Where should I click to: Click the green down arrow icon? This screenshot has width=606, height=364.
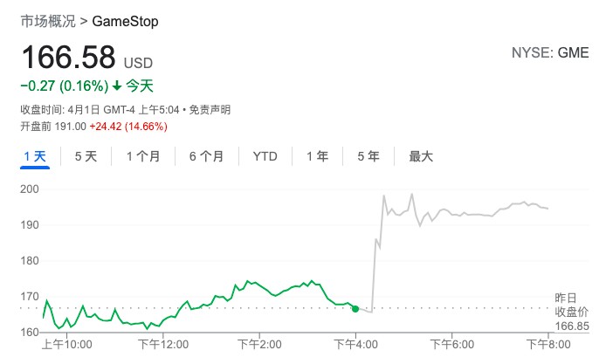tap(117, 86)
